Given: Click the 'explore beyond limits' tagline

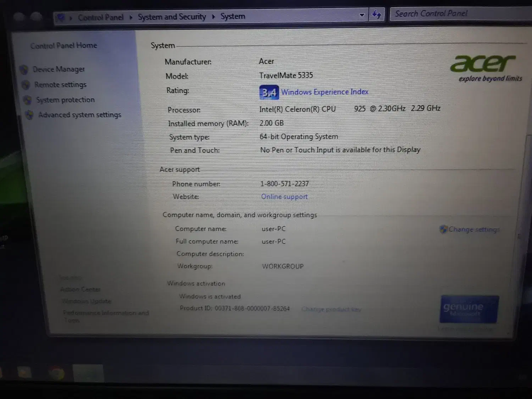Looking at the screenshot, I should point(490,78).
